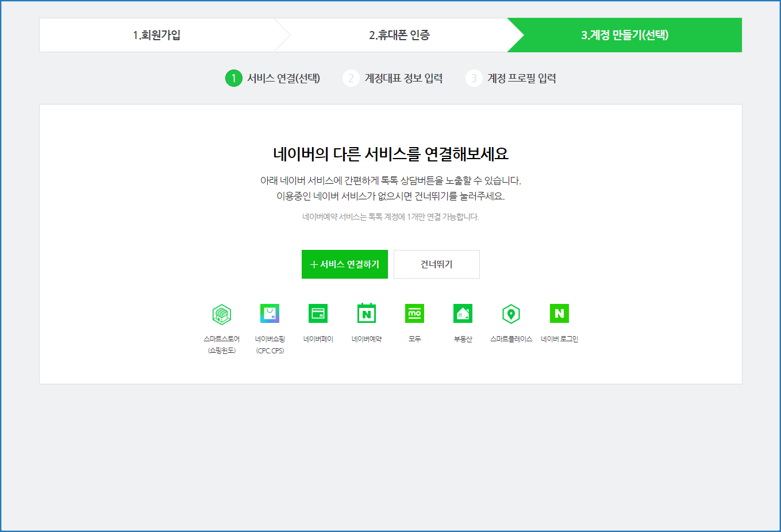The image size is (781, 532).
Task: Select the 네이버쇼핑 shopping bag icon
Action: point(270,314)
